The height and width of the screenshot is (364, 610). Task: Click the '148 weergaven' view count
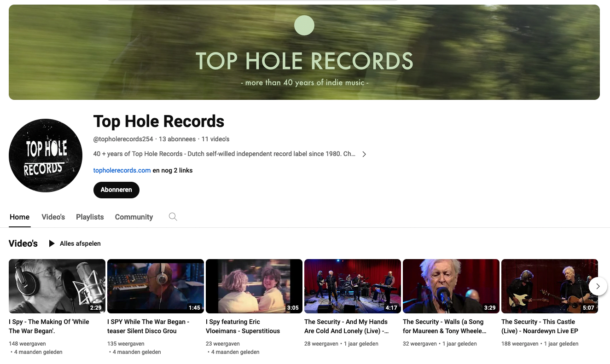[x=27, y=344]
